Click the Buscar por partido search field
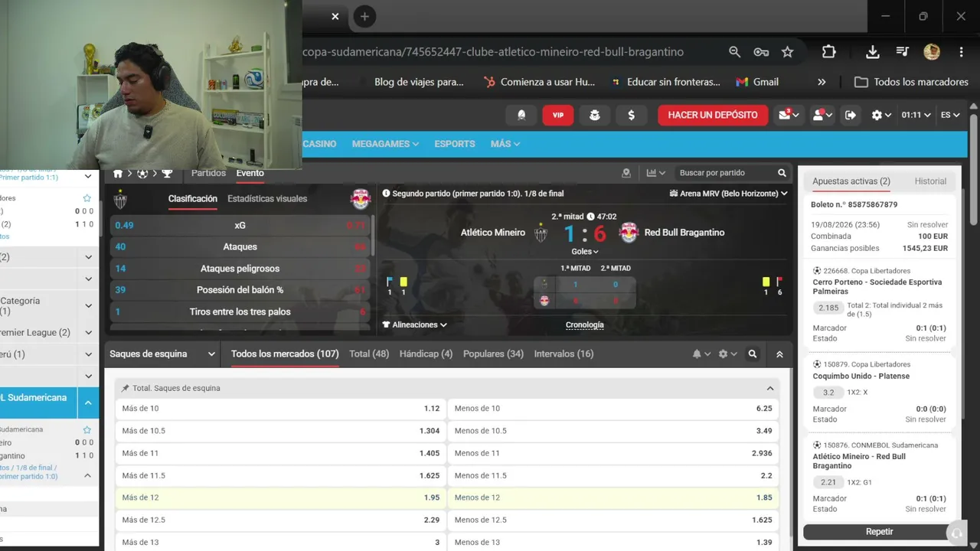This screenshot has height=551, width=980. (724, 173)
